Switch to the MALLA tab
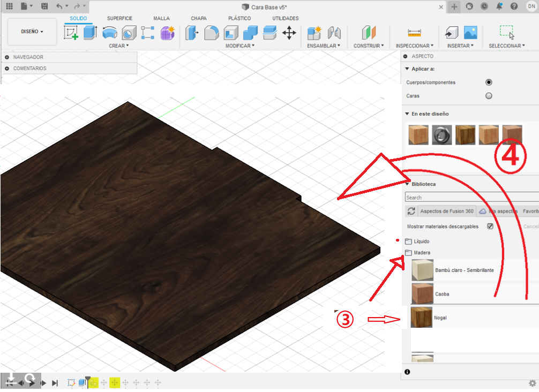 tap(162, 18)
